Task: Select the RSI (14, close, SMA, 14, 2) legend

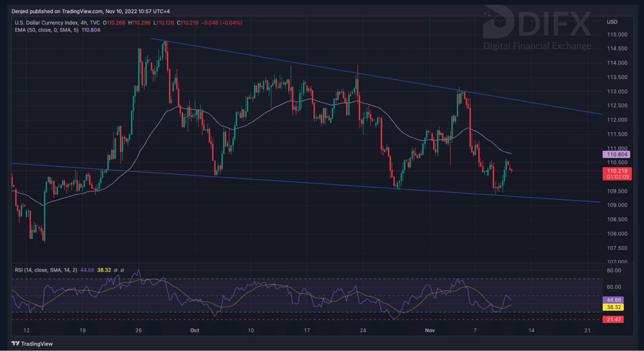Action: (46, 270)
